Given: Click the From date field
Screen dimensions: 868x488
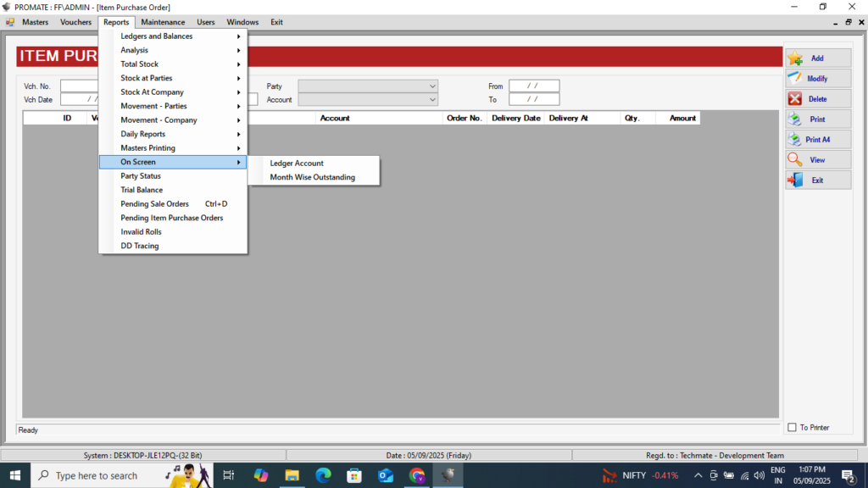Looking at the screenshot, I should point(534,86).
